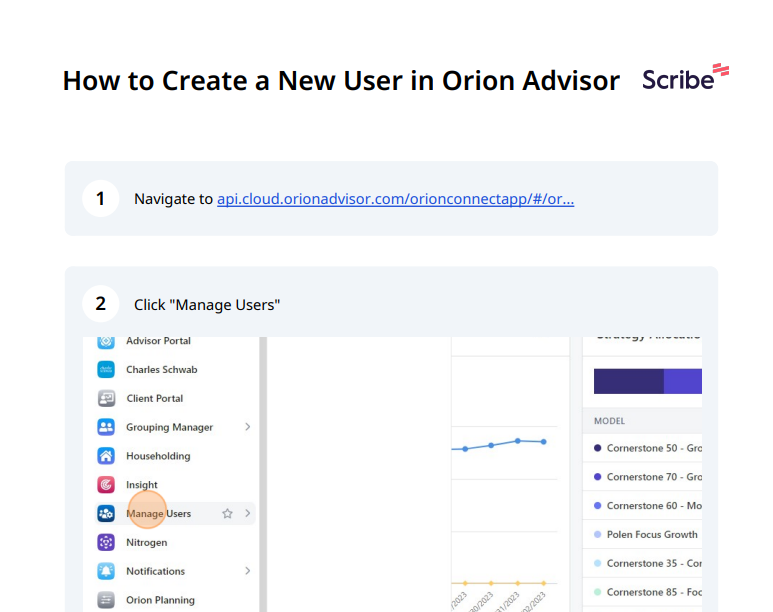Viewport: 773px width, 612px height.
Task: Select the Cornerstone 35 model row
Action: point(642,563)
